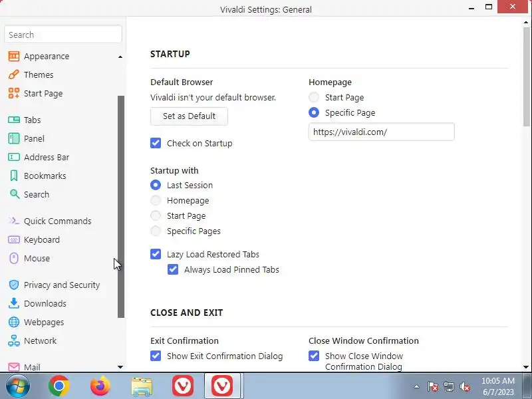Screen dimensions: 532x399
Task: Click the Quick Commands prompt icon
Action: (13, 221)
